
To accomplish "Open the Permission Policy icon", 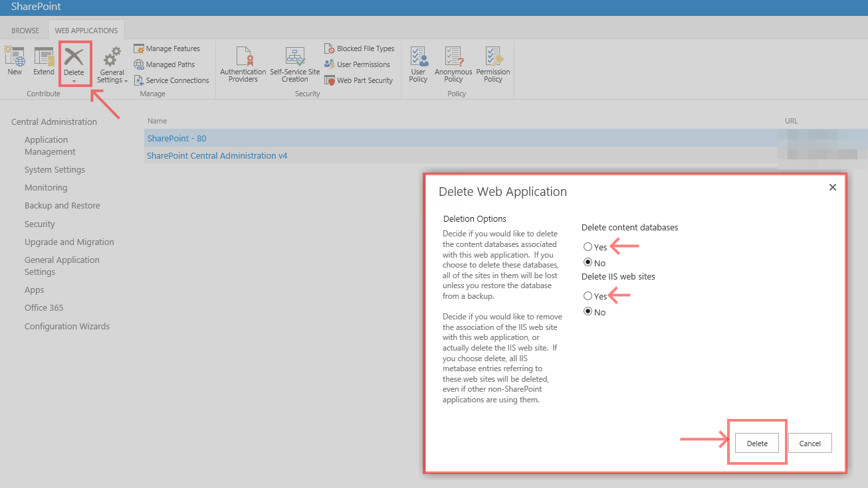I will [493, 56].
